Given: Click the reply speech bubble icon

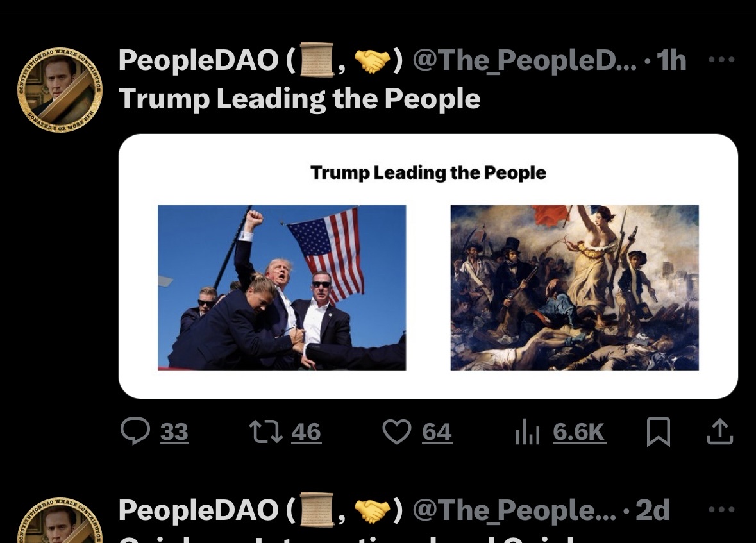Looking at the screenshot, I should click(135, 431).
